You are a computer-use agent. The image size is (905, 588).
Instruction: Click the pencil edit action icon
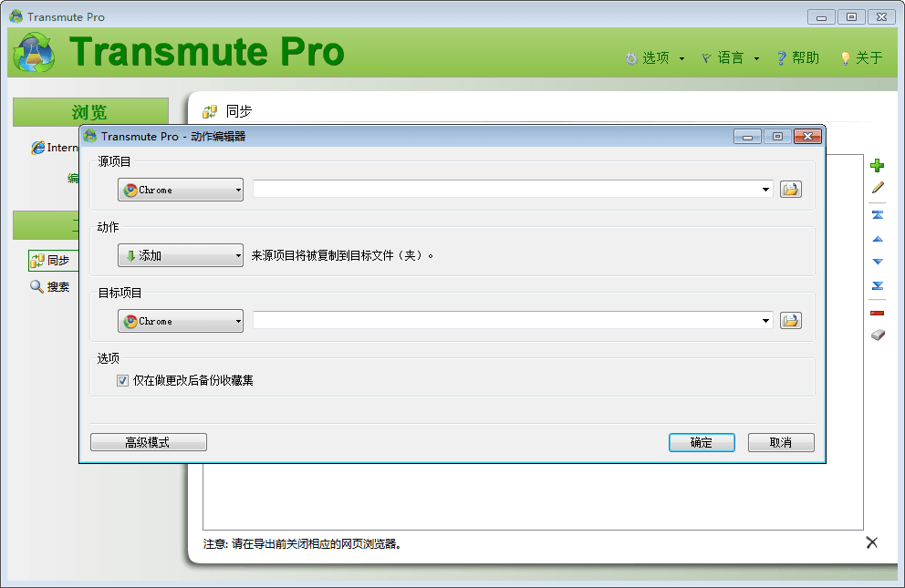878,188
